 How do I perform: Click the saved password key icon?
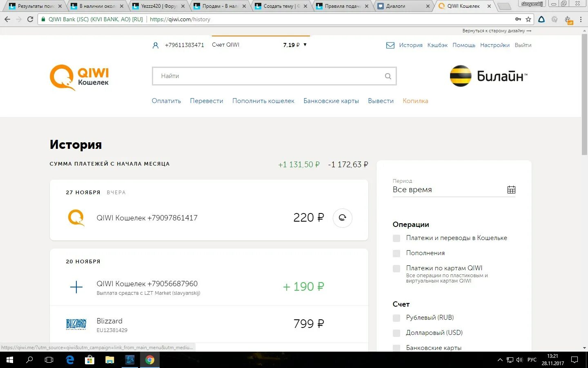pos(518,19)
